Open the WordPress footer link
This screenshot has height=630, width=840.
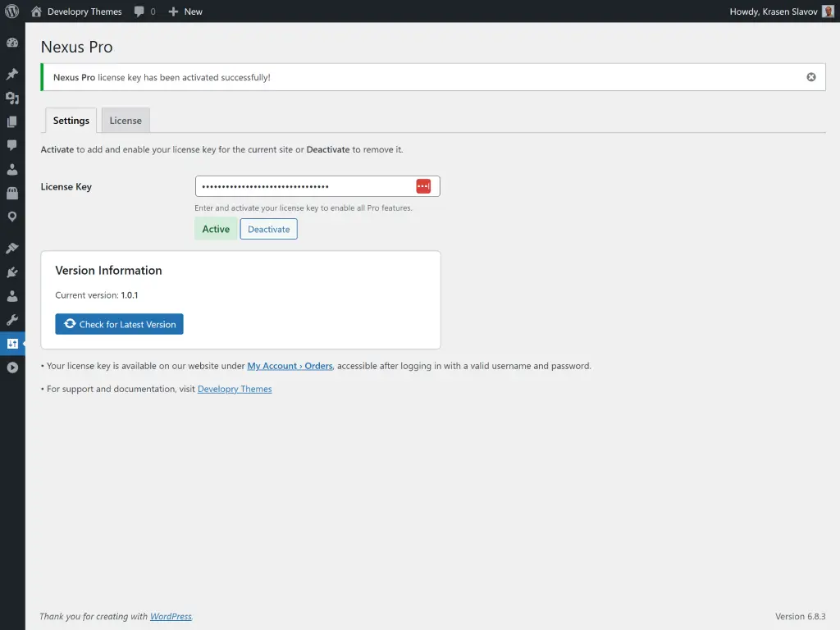[x=171, y=616]
